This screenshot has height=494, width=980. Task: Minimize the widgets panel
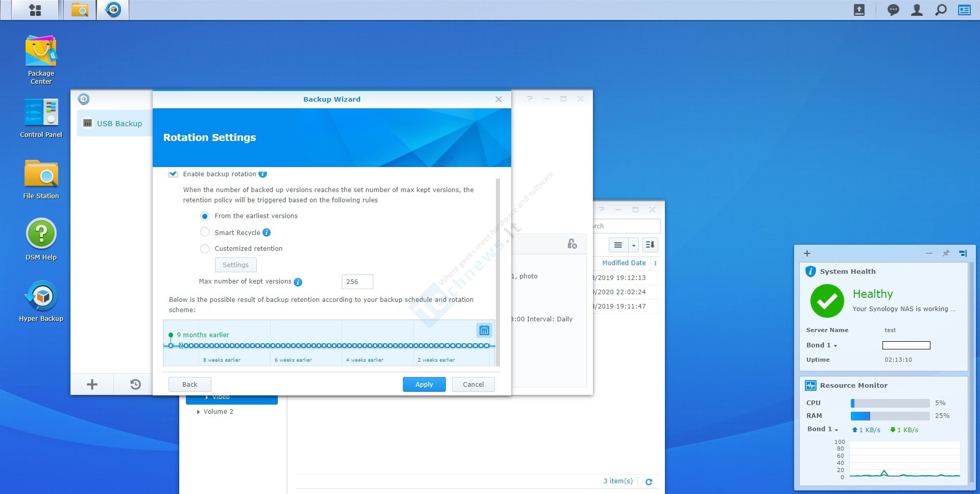point(929,253)
